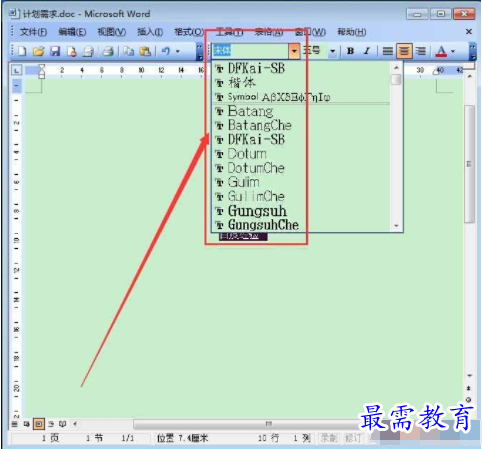Viewport: 482px width, 449px height.
Task: Open the font size dropdown arrow
Action: pyautogui.click(x=332, y=51)
